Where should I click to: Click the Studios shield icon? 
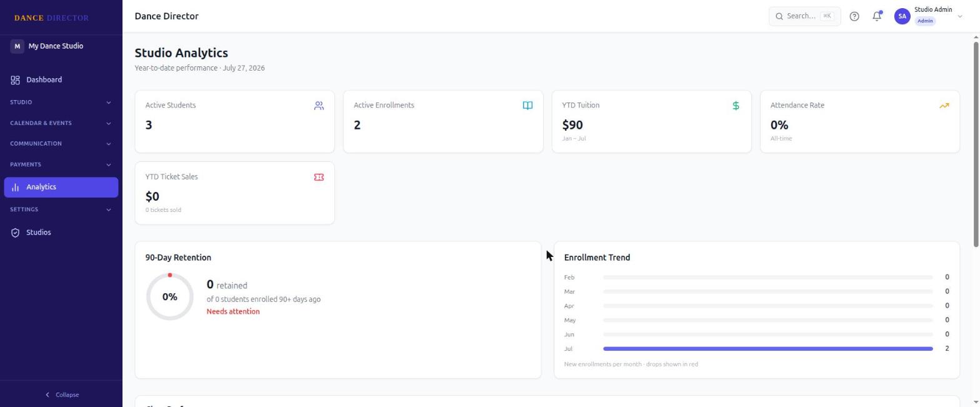[15, 233]
